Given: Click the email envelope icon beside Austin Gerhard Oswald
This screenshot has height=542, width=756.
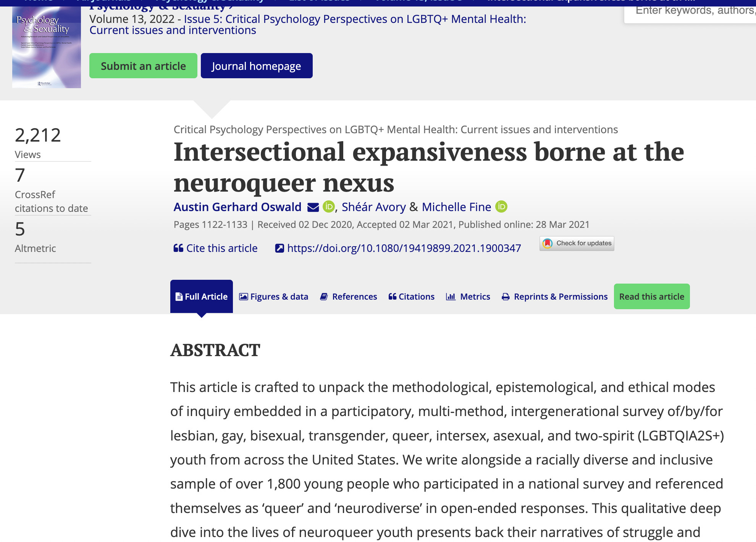Looking at the screenshot, I should 313,207.
